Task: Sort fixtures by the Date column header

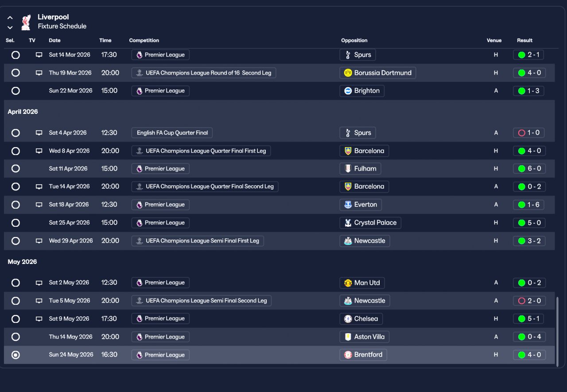Action: [54, 40]
